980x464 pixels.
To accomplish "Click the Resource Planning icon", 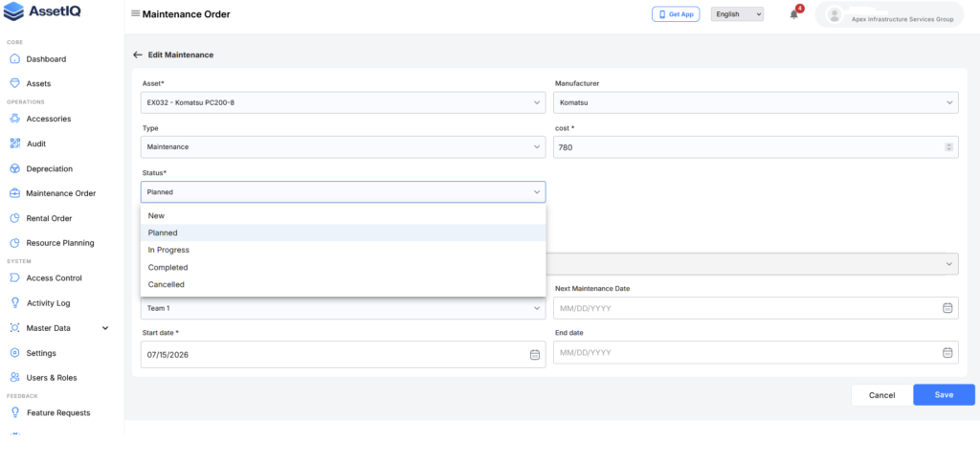I will pos(15,243).
